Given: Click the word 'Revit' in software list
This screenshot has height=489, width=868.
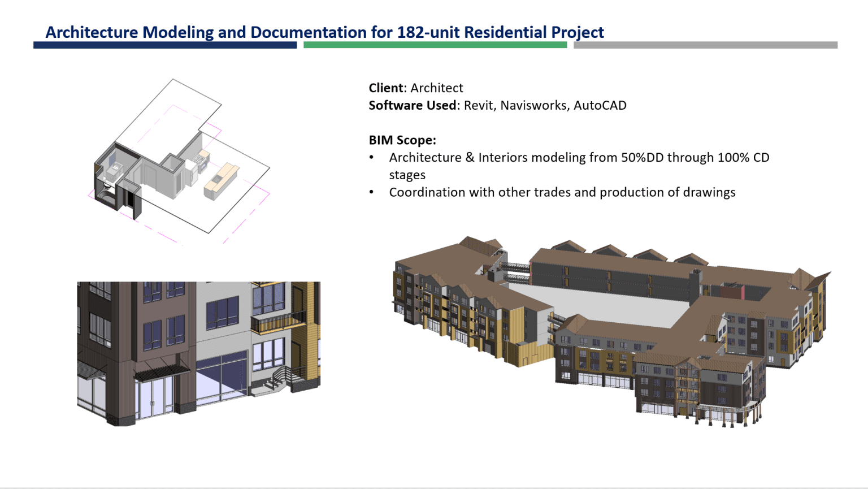Looking at the screenshot, I should tap(479, 105).
